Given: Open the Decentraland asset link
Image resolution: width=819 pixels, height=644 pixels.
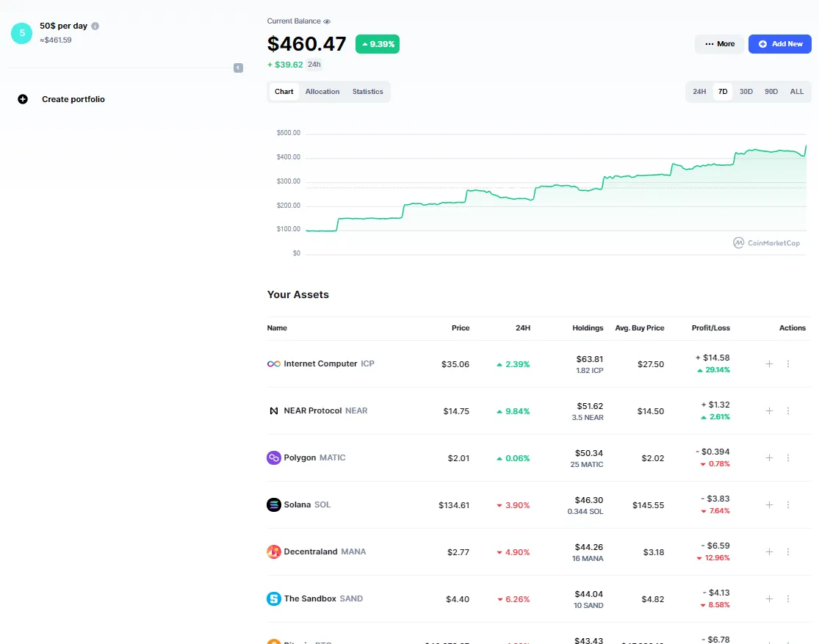Looking at the screenshot, I should pyautogui.click(x=325, y=551).
